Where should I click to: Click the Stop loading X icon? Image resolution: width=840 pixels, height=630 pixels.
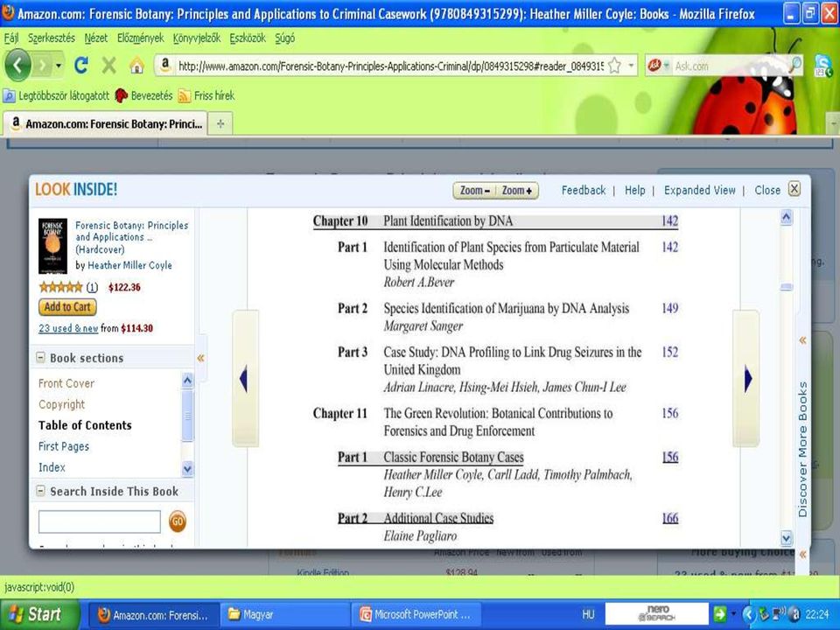pos(108,66)
